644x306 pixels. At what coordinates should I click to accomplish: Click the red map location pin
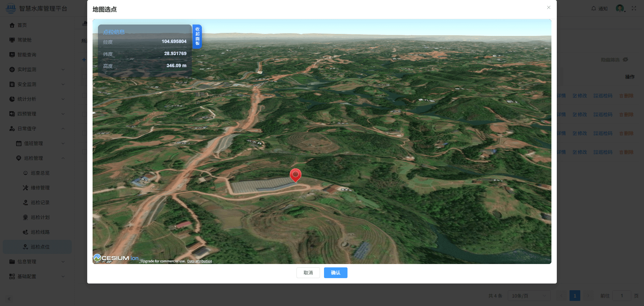pos(296,175)
